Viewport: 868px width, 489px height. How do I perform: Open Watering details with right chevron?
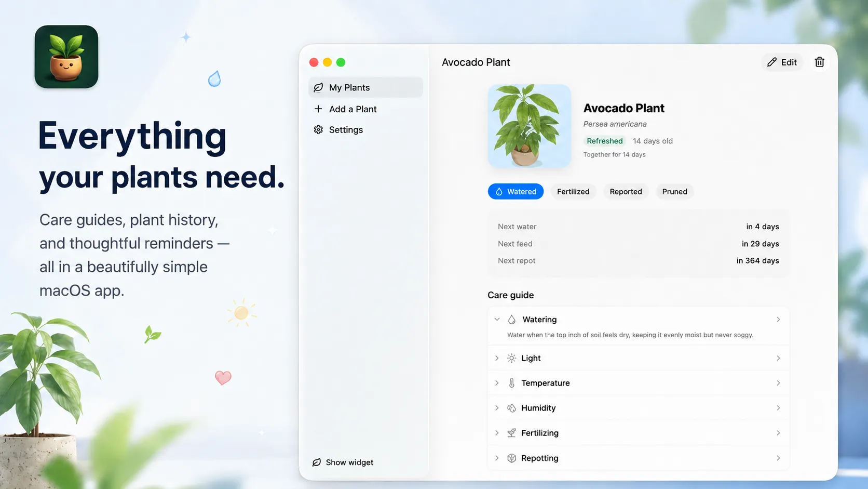pos(778,320)
